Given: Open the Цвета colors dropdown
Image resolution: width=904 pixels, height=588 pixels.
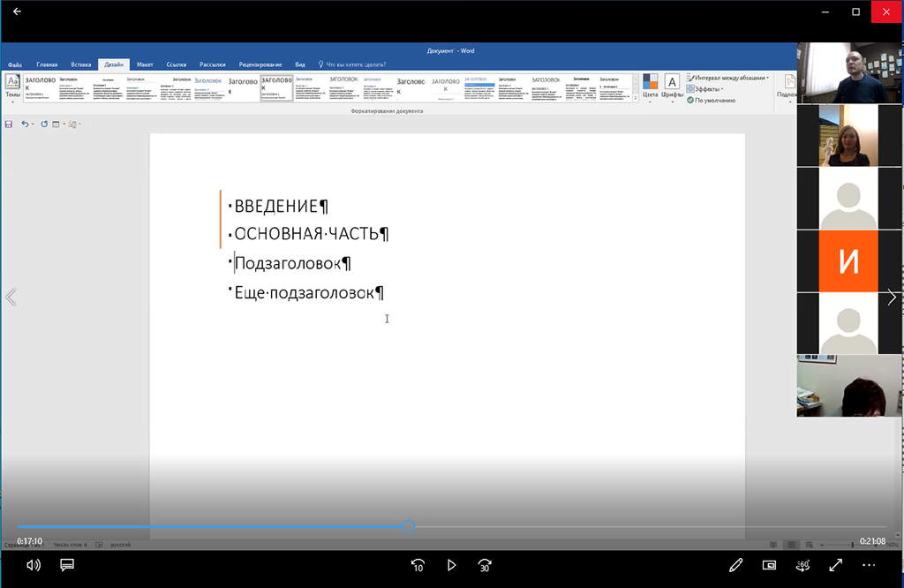Looking at the screenshot, I should [x=651, y=88].
